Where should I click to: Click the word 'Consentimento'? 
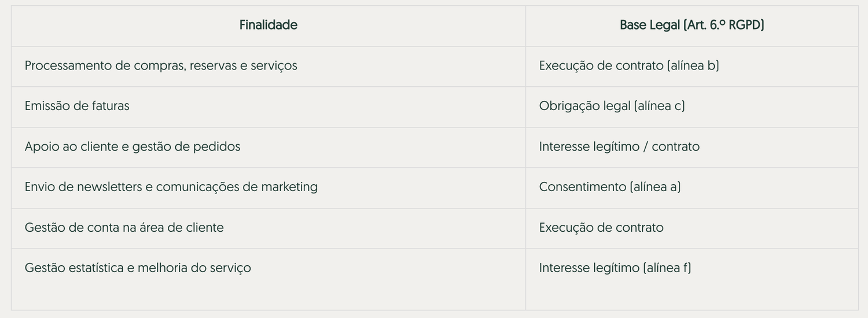[583, 187]
